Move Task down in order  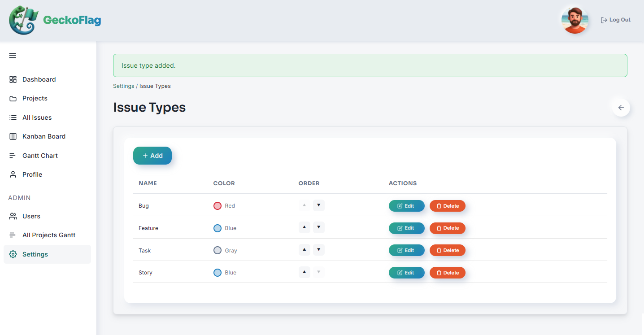[x=318, y=250]
